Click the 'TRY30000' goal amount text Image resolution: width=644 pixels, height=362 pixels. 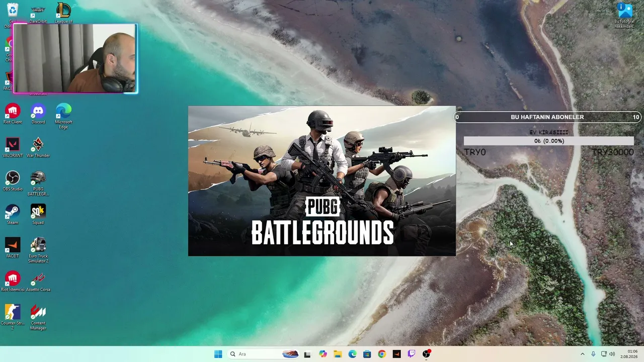[613, 152]
